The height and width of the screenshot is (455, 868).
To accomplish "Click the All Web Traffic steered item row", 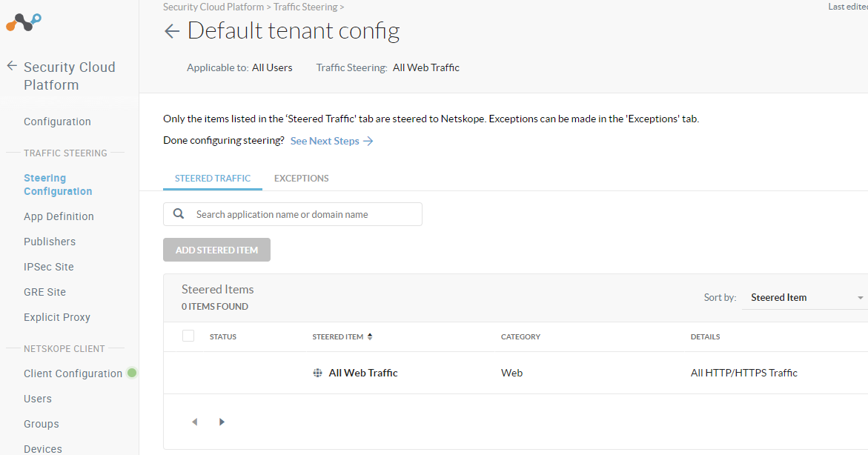I will [515, 373].
